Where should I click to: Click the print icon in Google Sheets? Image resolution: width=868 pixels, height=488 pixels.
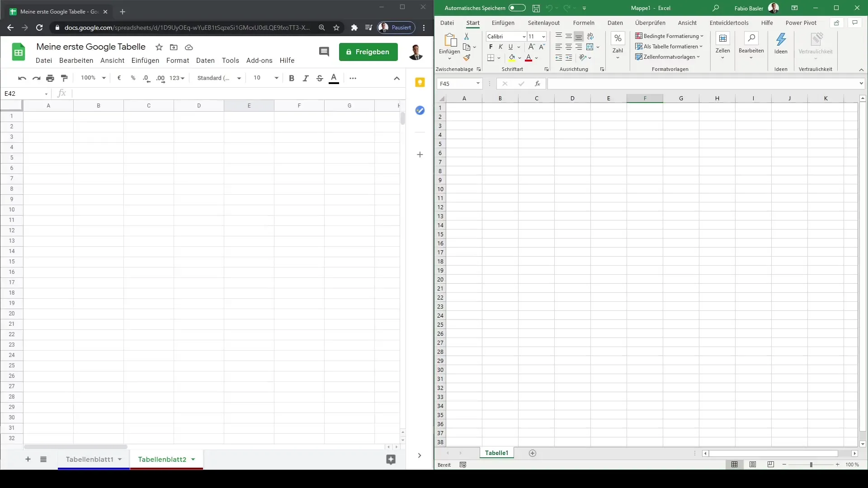coord(50,78)
